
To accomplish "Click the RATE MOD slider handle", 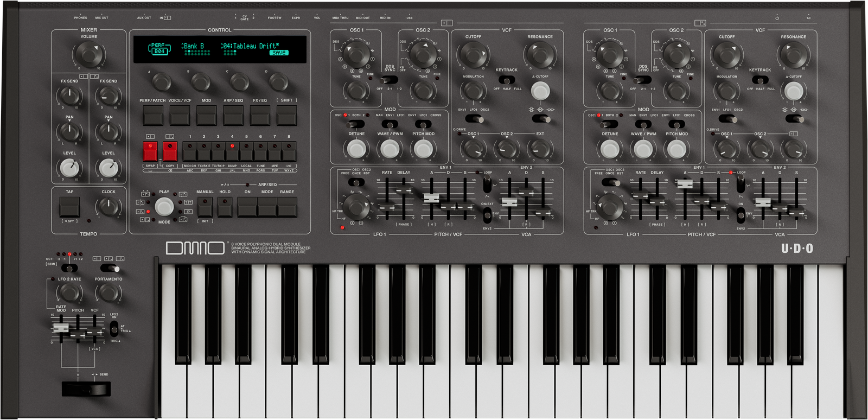I will coord(60,328).
